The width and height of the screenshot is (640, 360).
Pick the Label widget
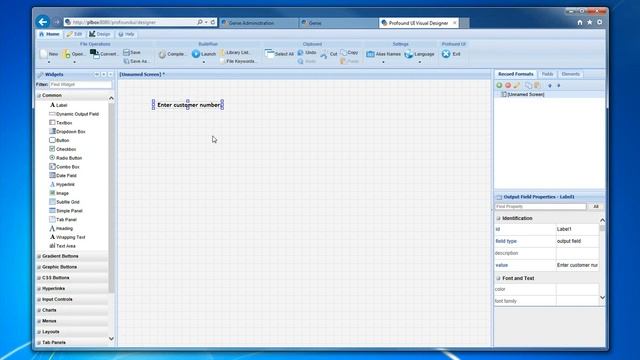point(58,105)
